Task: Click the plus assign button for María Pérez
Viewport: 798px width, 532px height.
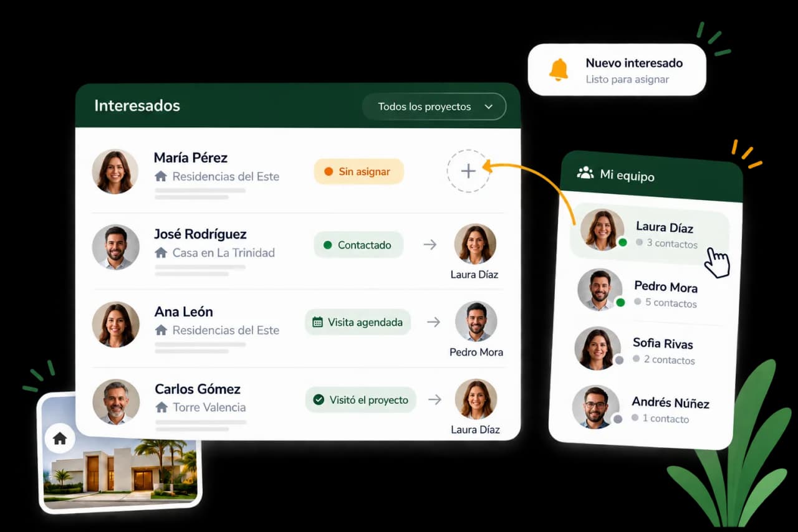Action: [468, 171]
